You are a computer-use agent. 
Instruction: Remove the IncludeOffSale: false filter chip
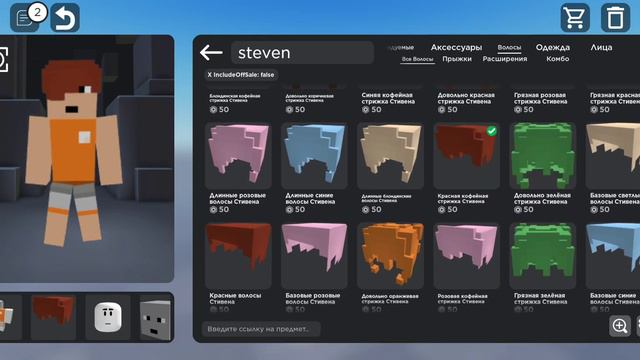click(241, 75)
